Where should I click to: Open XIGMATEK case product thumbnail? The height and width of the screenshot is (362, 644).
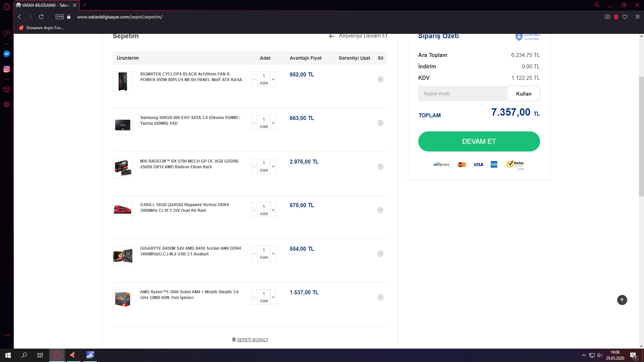coord(123,81)
